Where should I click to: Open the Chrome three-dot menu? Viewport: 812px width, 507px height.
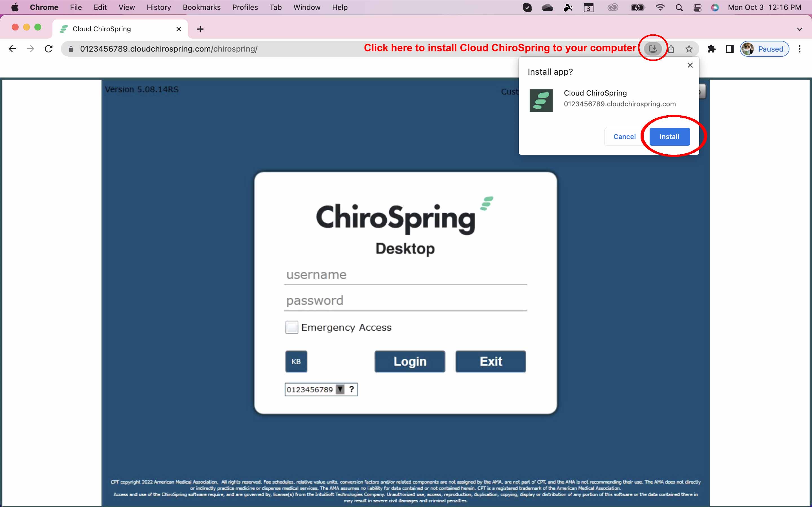click(799, 49)
